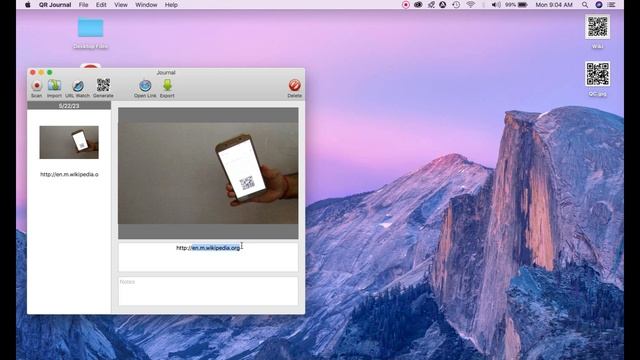Open the Desktop Files folder
Viewport: 640px width, 360px height.
(x=91, y=33)
